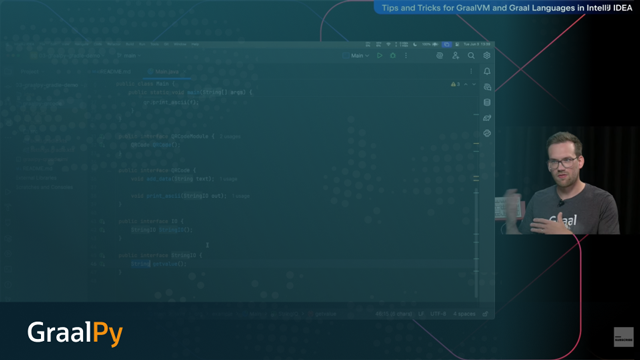Open Gradle elephant tool window icon
The width and height of the screenshot is (640, 360).
pyautogui.click(x=487, y=118)
